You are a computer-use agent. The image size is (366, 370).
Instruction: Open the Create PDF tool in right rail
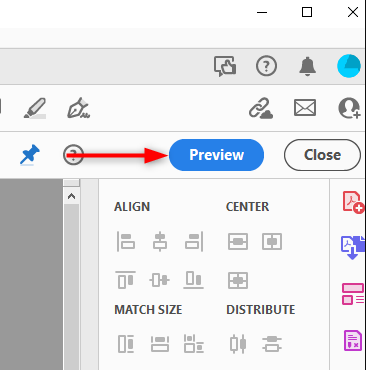(x=353, y=202)
